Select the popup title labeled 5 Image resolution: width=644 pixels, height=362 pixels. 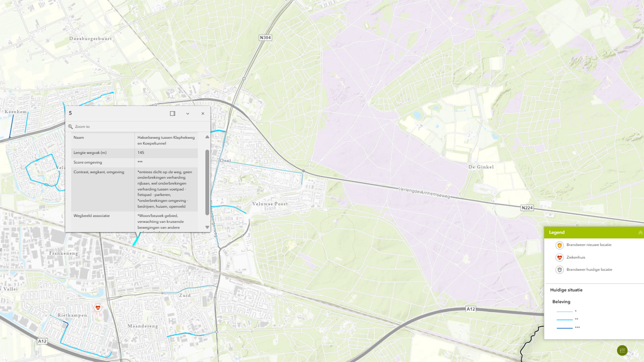(x=70, y=113)
